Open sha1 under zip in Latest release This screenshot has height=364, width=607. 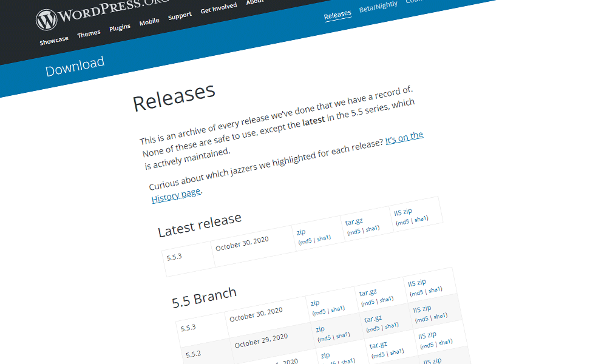(323, 238)
